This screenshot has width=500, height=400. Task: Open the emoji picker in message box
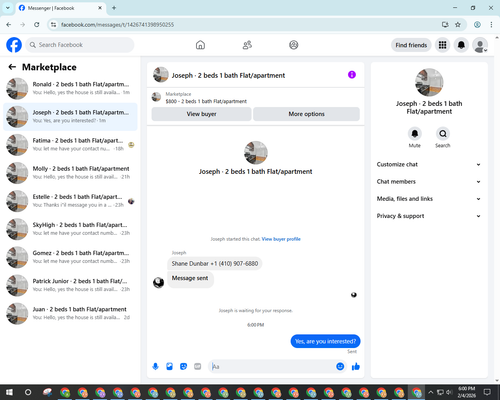(340, 367)
